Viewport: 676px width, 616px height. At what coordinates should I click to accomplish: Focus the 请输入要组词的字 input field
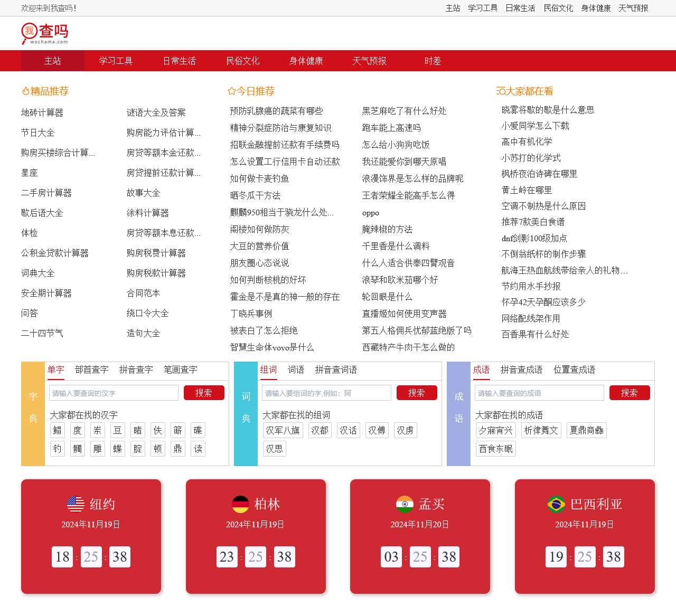[x=327, y=393]
